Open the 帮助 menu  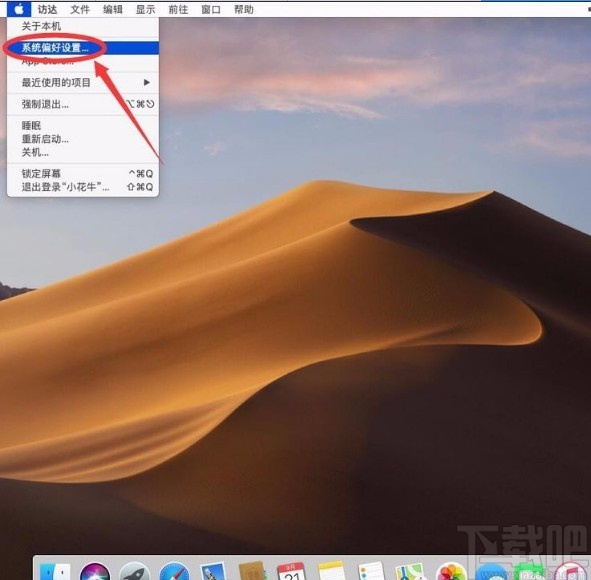point(244,9)
